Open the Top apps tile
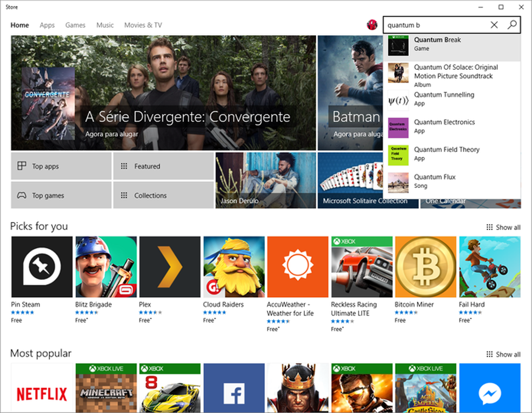This screenshot has height=413, width=532. tap(61, 166)
